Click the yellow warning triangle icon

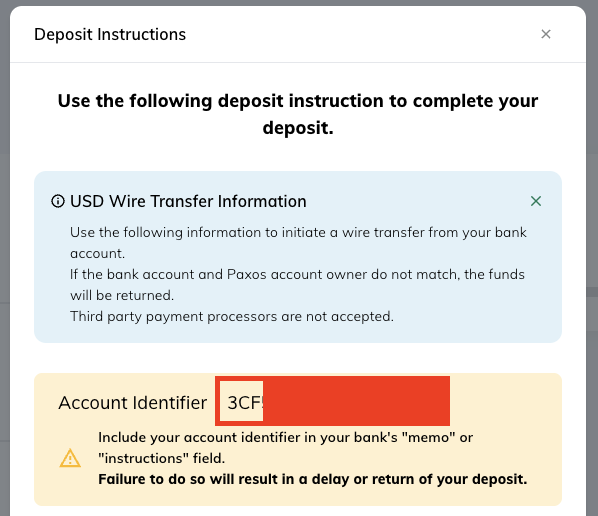[x=70, y=458]
